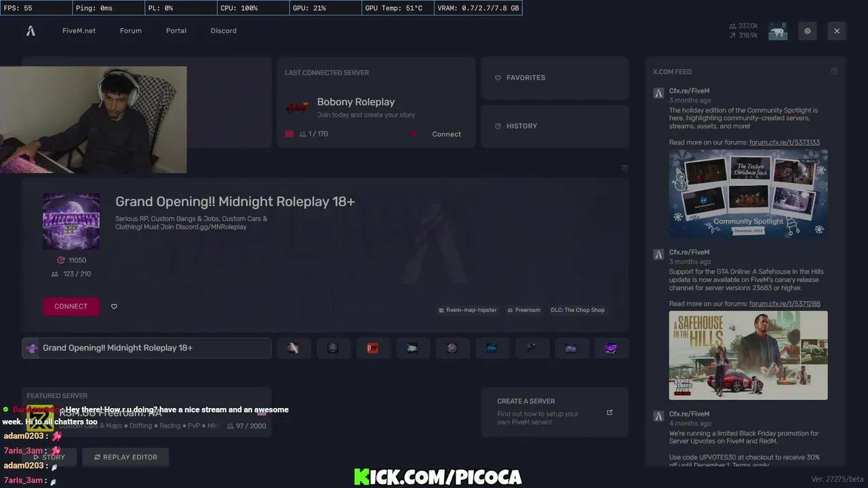Open the settings gear icon button
The width and height of the screenshot is (868, 488).
(808, 31)
